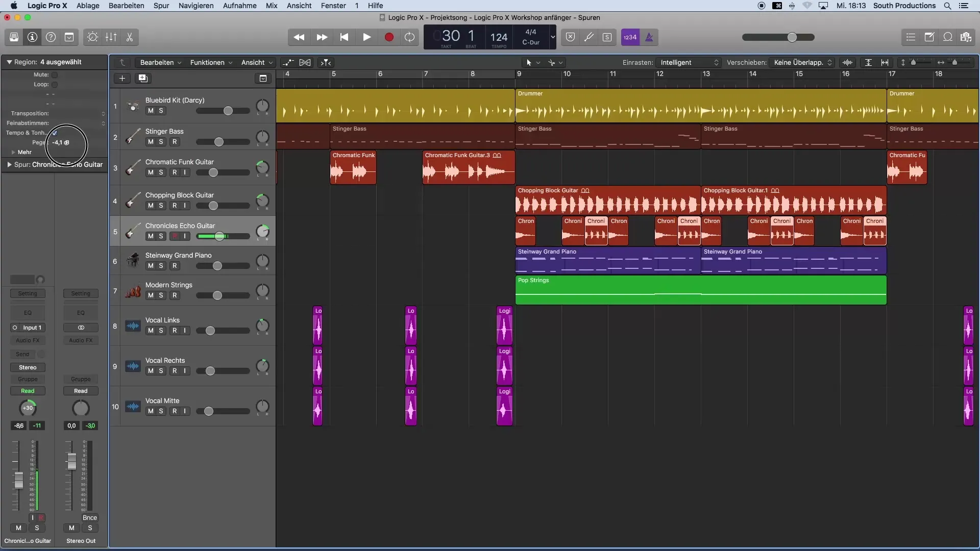Mute the Steinway Grand Piano track
Viewport: 980px width, 551px height.
pos(151,266)
